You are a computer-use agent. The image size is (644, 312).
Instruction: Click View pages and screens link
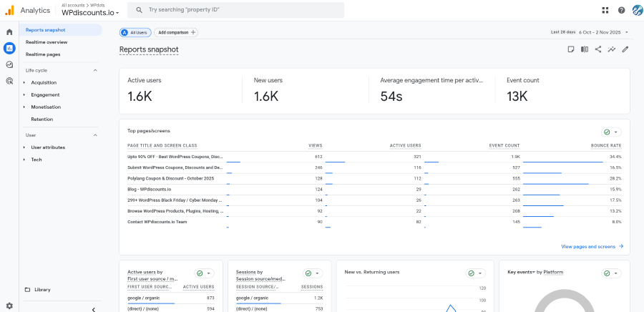(588, 247)
